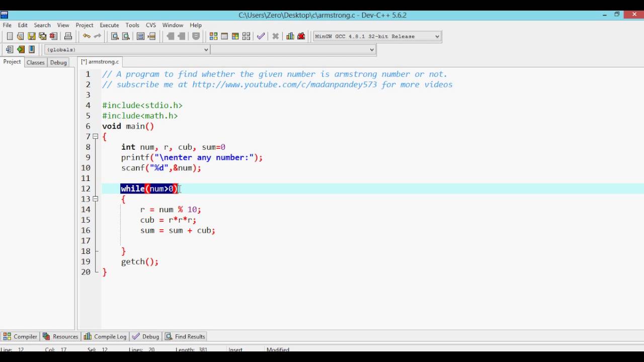644x362 pixels.
Task: Click the 'sum = sum + cub;' line
Action: click(x=178, y=230)
